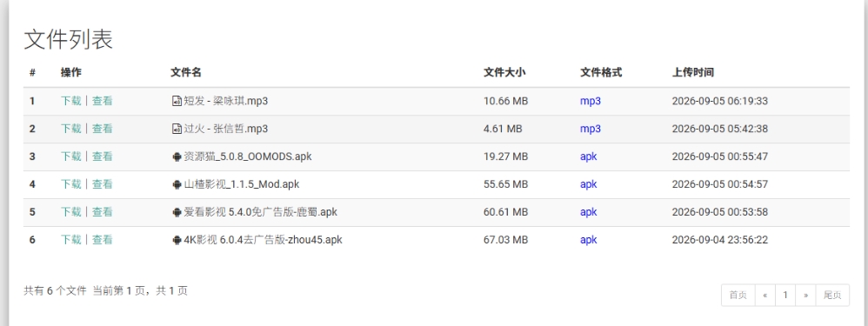Click the 共有 6 个文件 summary text
The height and width of the screenshot is (326, 868).
pyautogui.click(x=56, y=290)
